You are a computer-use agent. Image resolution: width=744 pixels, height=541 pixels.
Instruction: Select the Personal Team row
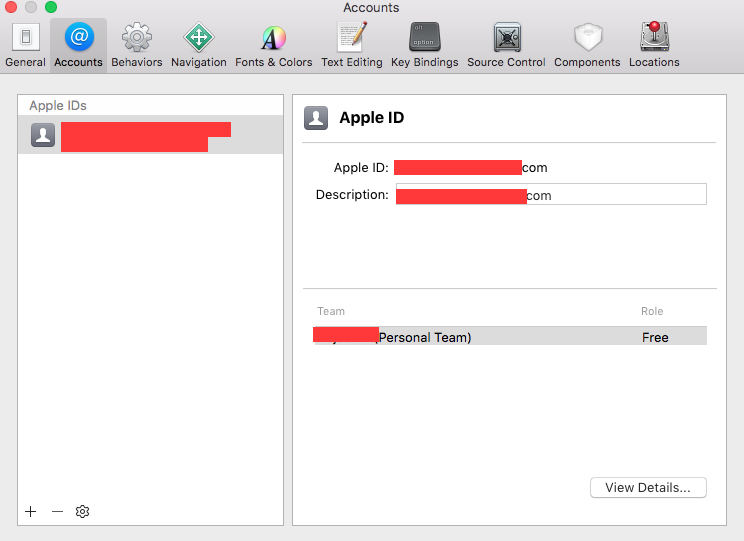click(511, 336)
